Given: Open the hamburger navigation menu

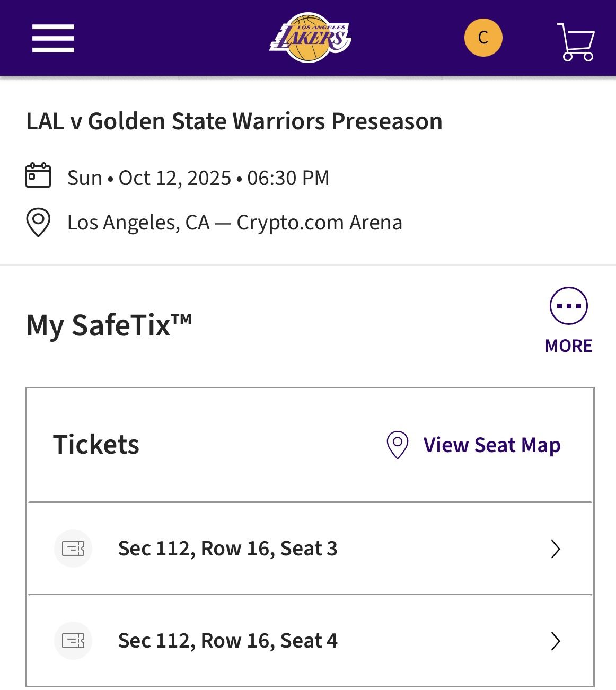Looking at the screenshot, I should tap(53, 38).
